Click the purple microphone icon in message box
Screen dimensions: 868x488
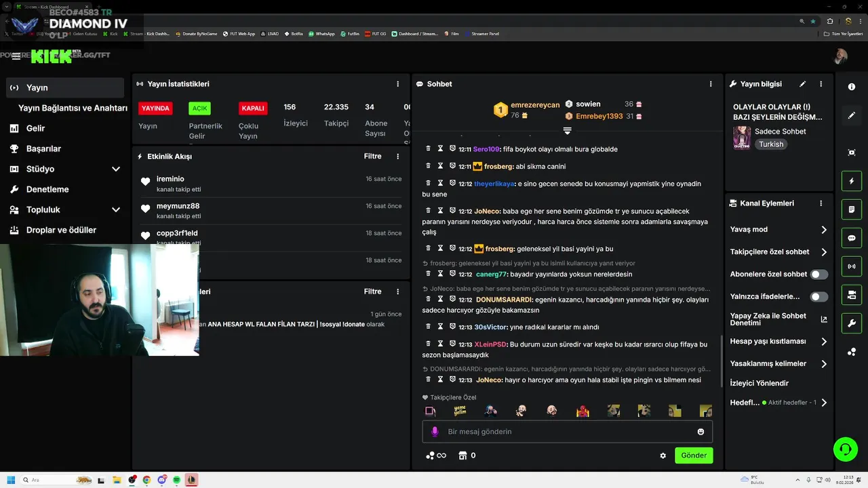coord(435,432)
